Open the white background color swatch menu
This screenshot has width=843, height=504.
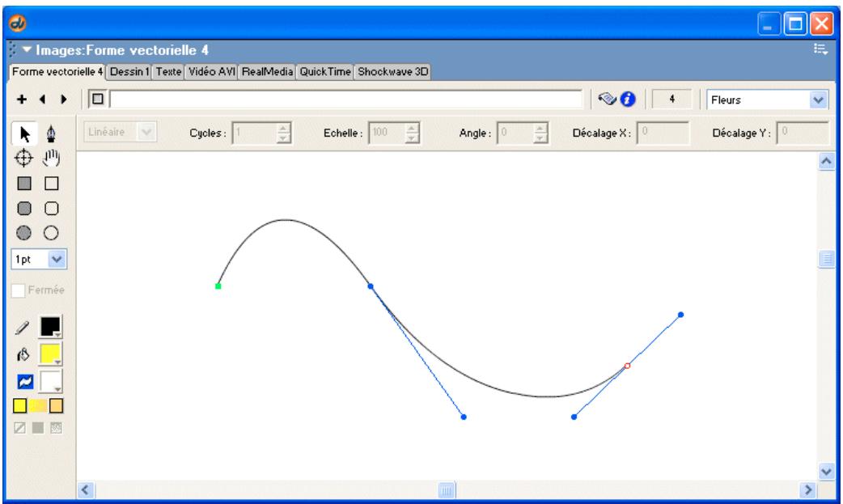pyautogui.click(x=50, y=381)
